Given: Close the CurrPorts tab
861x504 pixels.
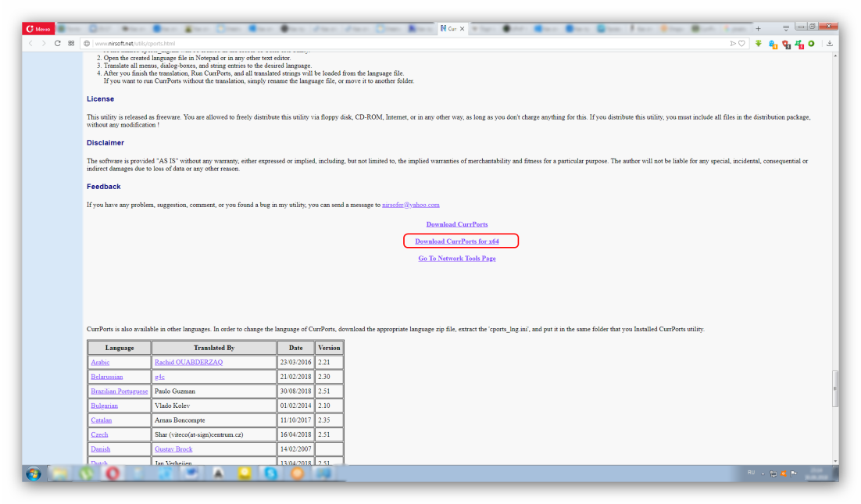Looking at the screenshot, I should (x=463, y=29).
